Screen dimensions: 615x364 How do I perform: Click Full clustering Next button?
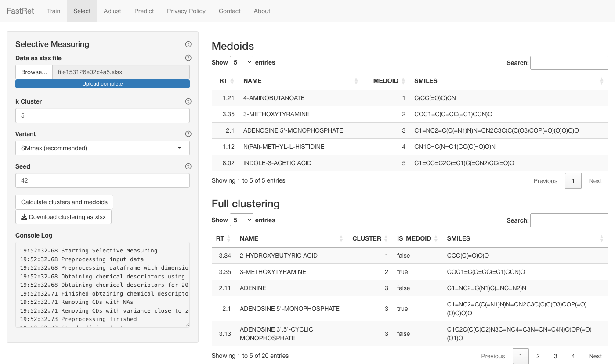(595, 356)
